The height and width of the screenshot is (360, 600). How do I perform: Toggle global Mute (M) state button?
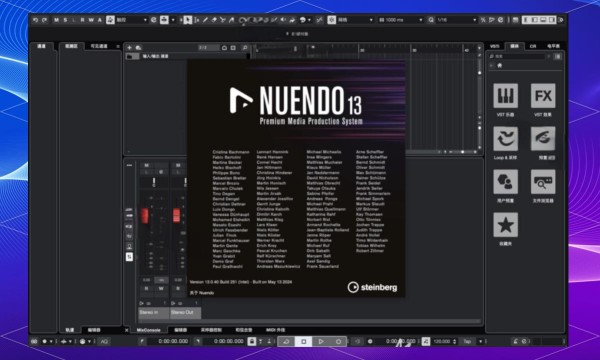(57, 20)
